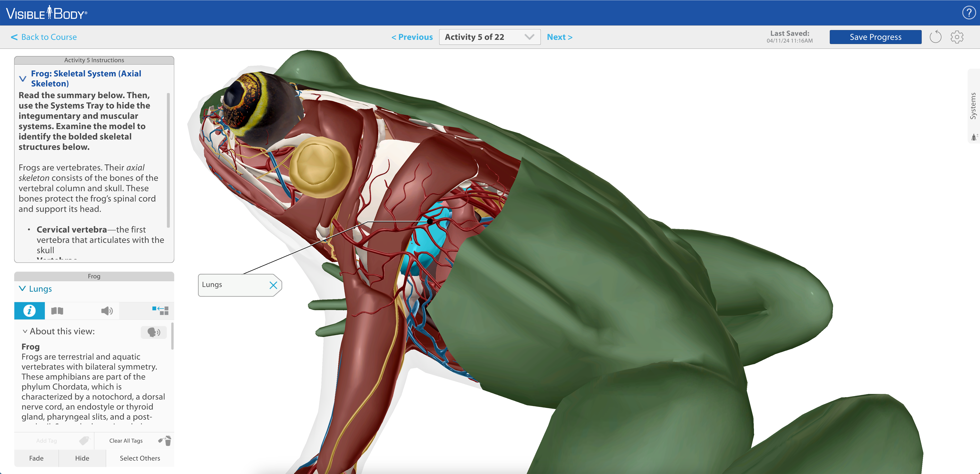Collapse the About this view section

point(25,331)
